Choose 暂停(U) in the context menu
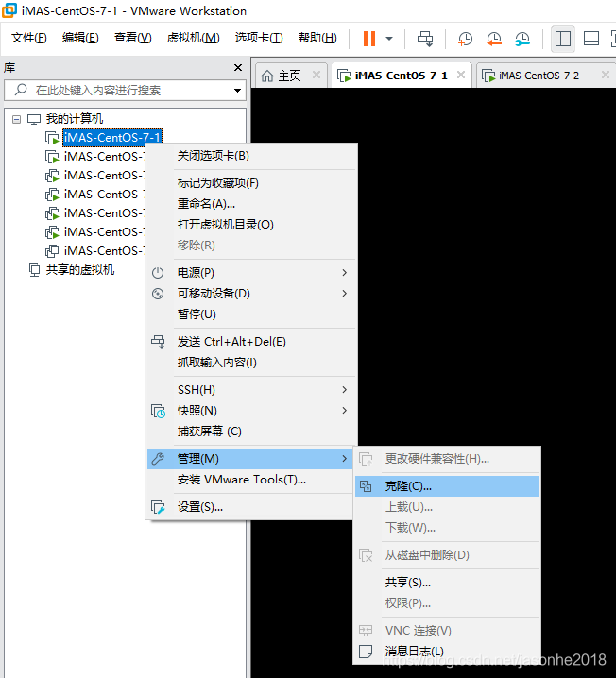The image size is (616, 678). 252,314
